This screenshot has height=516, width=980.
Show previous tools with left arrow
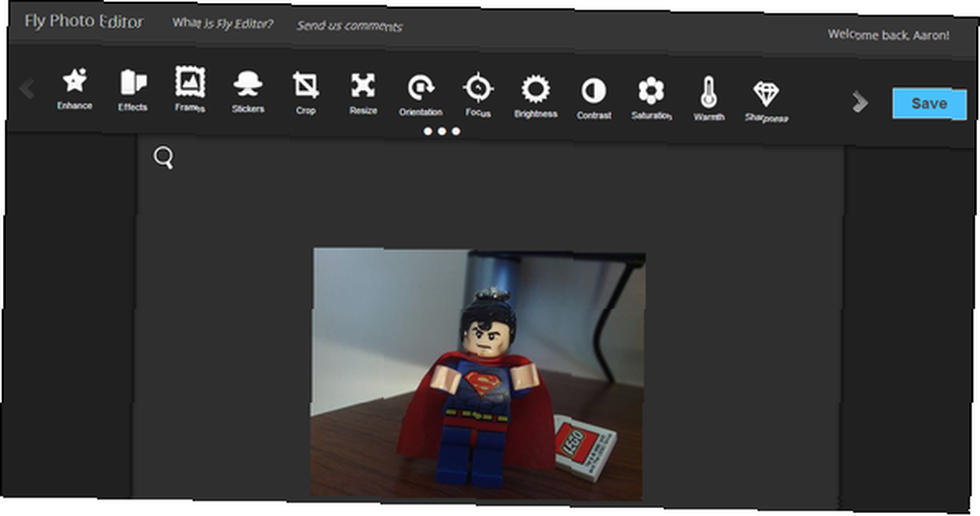[x=26, y=88]
